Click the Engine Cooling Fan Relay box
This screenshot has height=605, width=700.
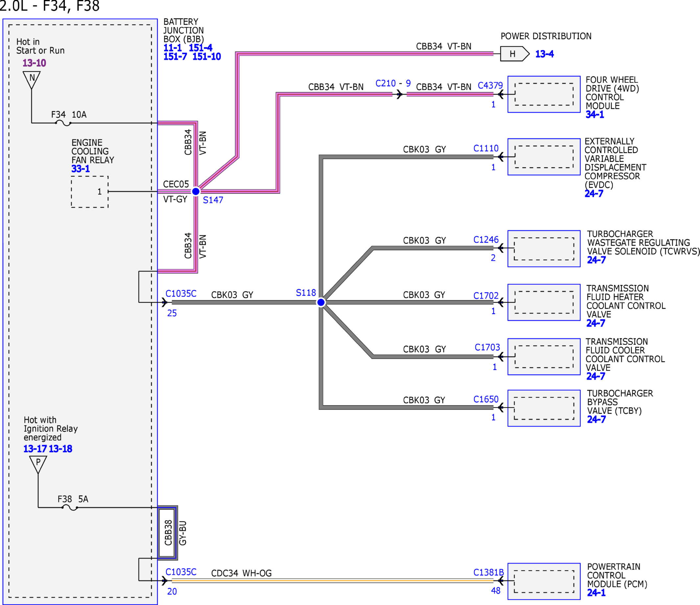point(89,192)
